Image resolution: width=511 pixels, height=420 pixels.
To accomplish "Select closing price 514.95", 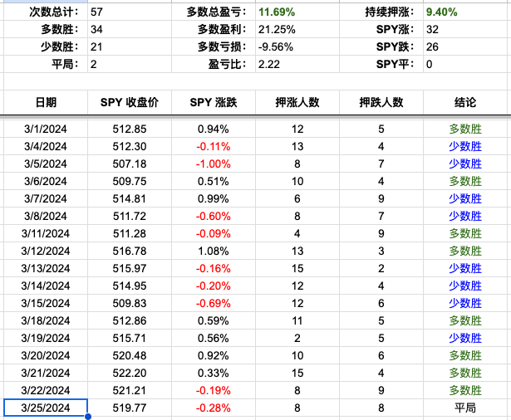I will [x=130, y=286].
